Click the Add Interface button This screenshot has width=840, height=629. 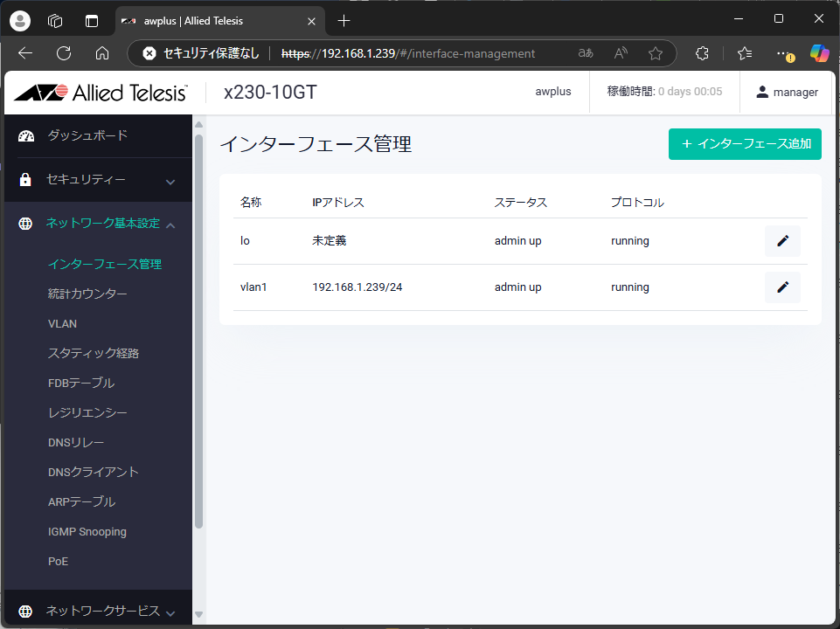tap(745, 144)
